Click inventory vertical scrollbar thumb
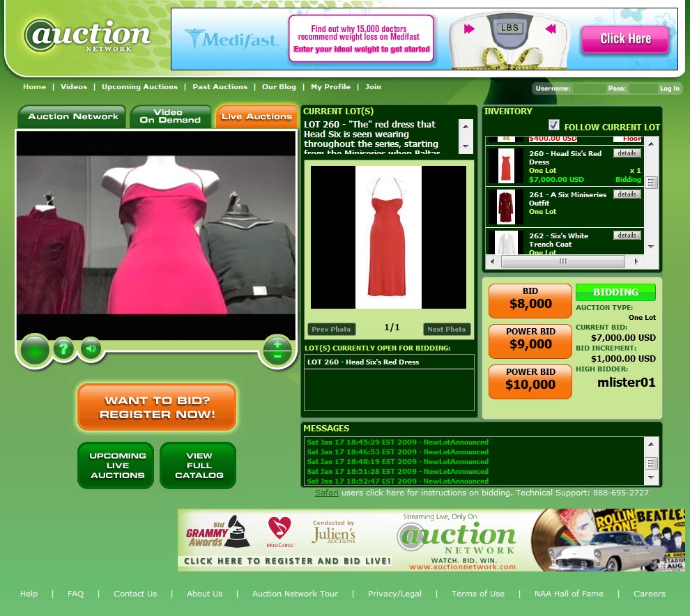Screen dimensions: 690x616 651,182
